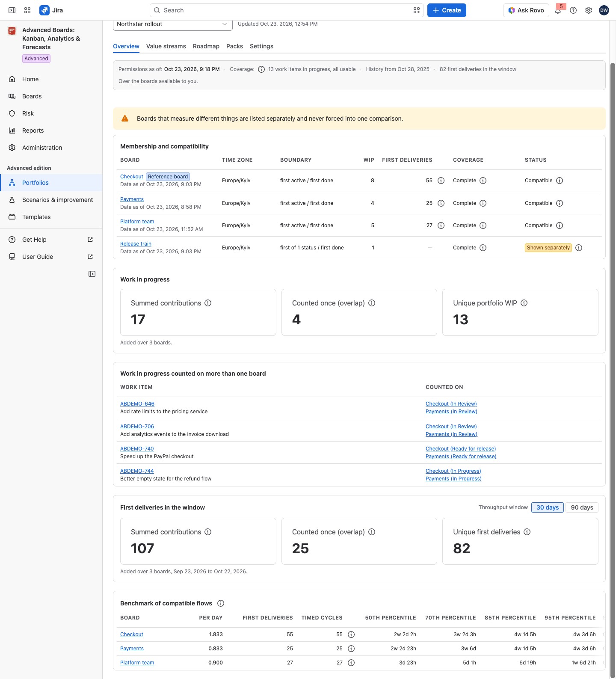Select the 90 days throughput window
This screenshot has width=616, height=679.
click(582, 507)
